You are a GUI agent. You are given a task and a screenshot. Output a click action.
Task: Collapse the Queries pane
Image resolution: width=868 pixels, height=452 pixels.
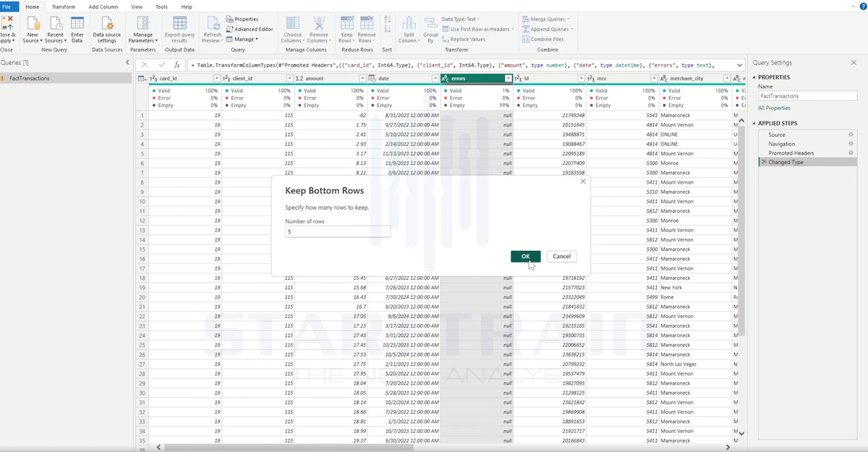128,63
